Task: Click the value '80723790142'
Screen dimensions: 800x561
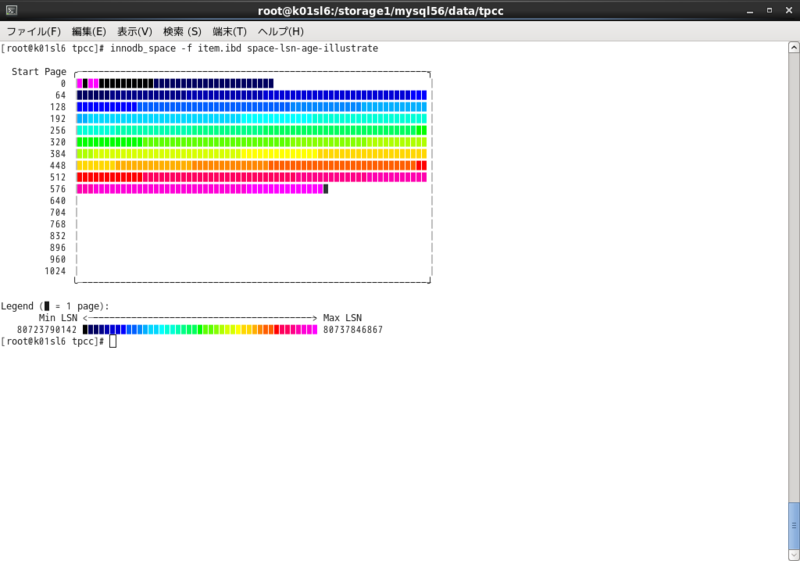Action: coord(47,330)
